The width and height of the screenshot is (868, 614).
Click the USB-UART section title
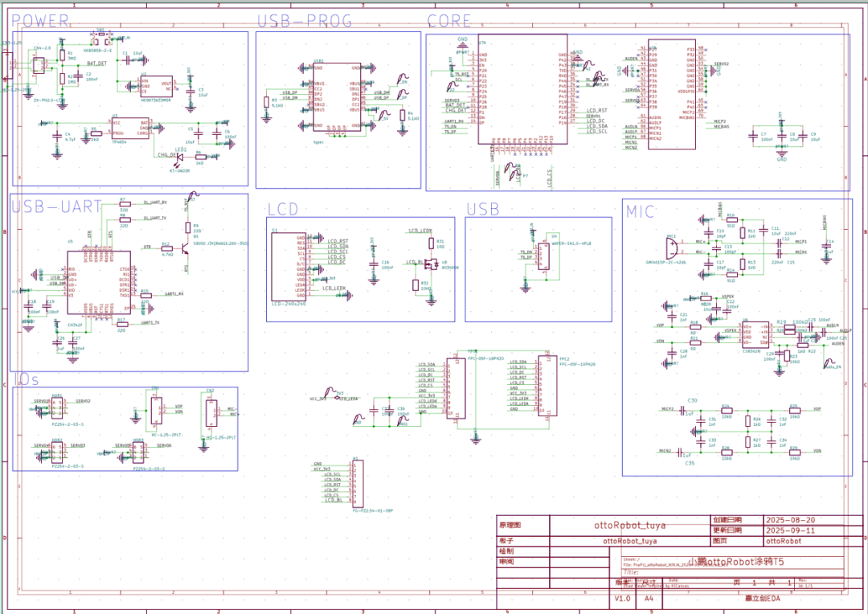56,207
